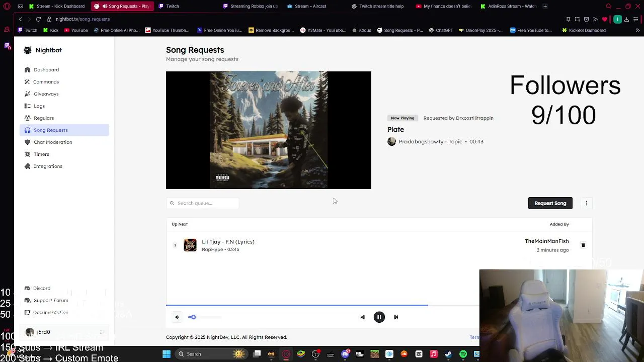Open the Pradabagshawty - Topic channel avatar
The width and height of the screenshot is (644, 362).
(x=391, y=142)
